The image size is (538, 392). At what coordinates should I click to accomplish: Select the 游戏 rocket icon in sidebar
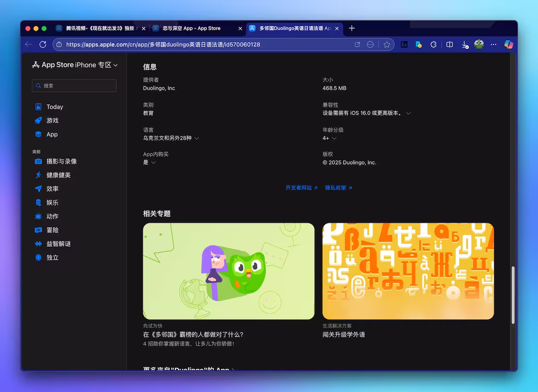coord(39,121)
